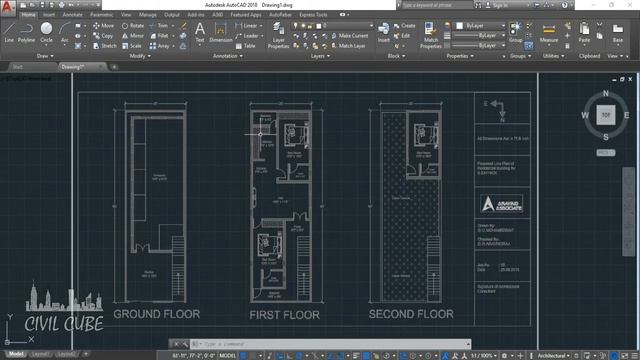Switch to the Insert ribbon tab
640x360 pixels.
coord(49,15)
